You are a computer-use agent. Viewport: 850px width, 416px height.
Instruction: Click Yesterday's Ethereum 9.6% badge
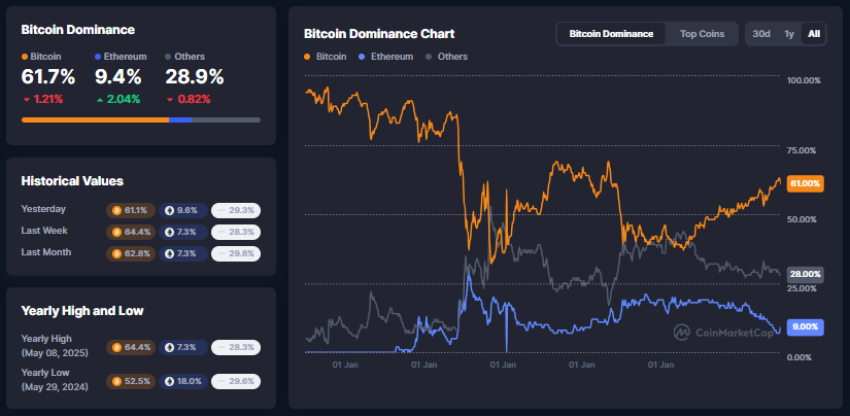[179, 210]
